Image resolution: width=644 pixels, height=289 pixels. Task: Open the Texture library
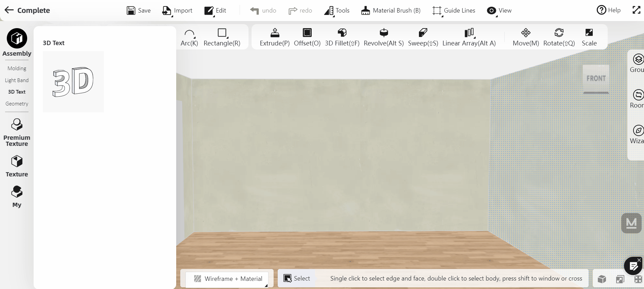tap(17, 166)
